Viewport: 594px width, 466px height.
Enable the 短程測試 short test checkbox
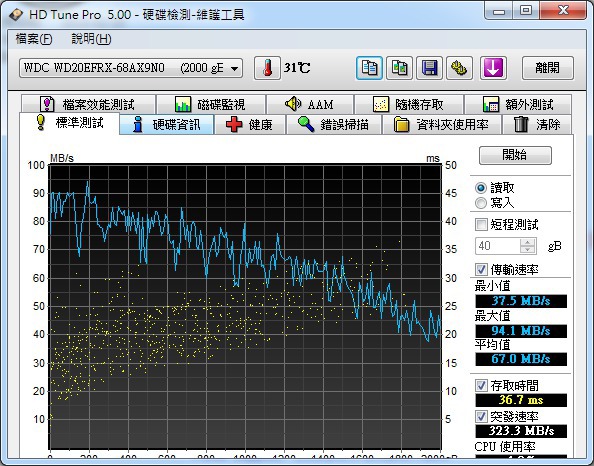(x=481, y=224)
